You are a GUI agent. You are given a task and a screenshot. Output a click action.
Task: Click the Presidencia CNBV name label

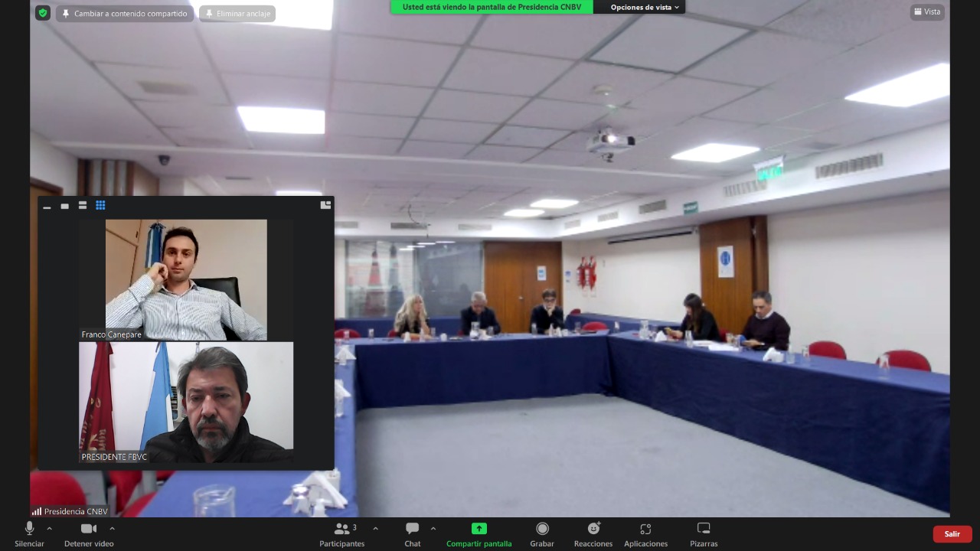(76, 511)
